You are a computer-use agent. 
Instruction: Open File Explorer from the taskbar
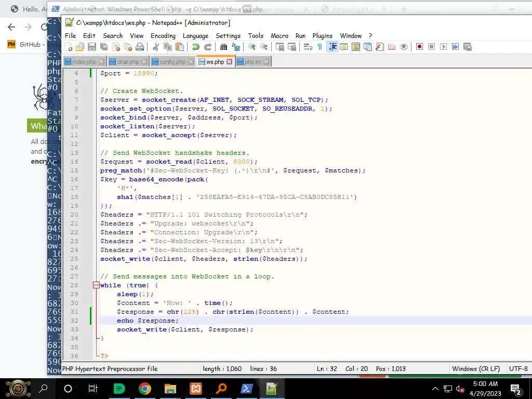(170, 389)
